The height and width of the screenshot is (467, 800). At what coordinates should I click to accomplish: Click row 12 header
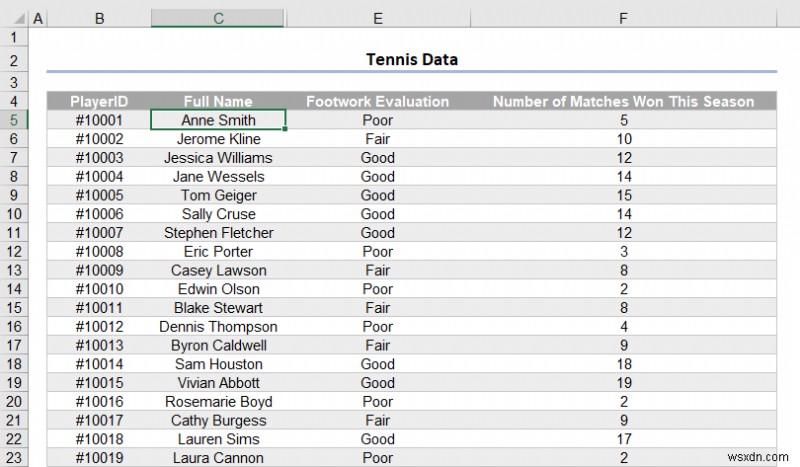(x=14, y=252)
